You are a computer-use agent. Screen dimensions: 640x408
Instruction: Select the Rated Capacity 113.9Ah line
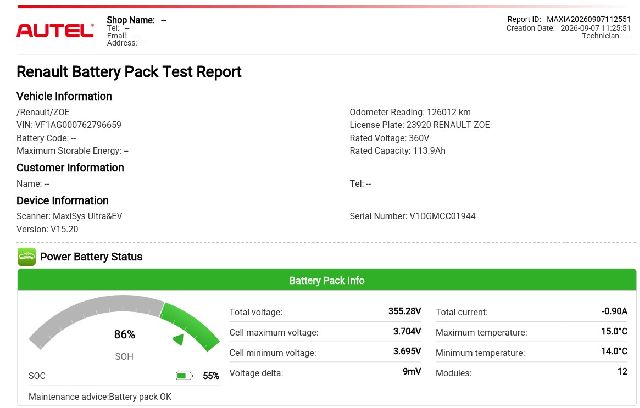[397, 151]
